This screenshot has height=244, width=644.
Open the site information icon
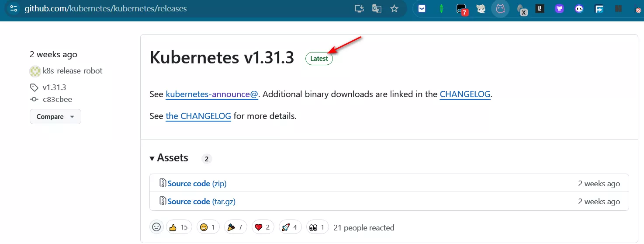pyautogui.click(x=14, y=9)
